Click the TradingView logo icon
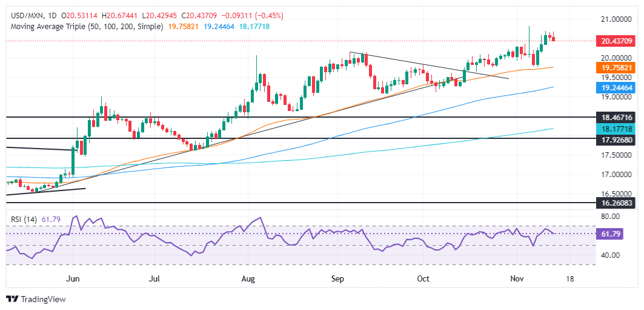This screenshot has height=310, width=644. point(12,299)
